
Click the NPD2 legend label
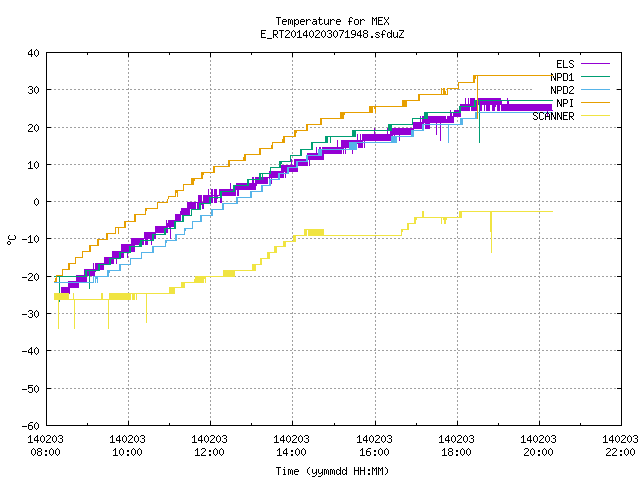[x=562, y=90]
